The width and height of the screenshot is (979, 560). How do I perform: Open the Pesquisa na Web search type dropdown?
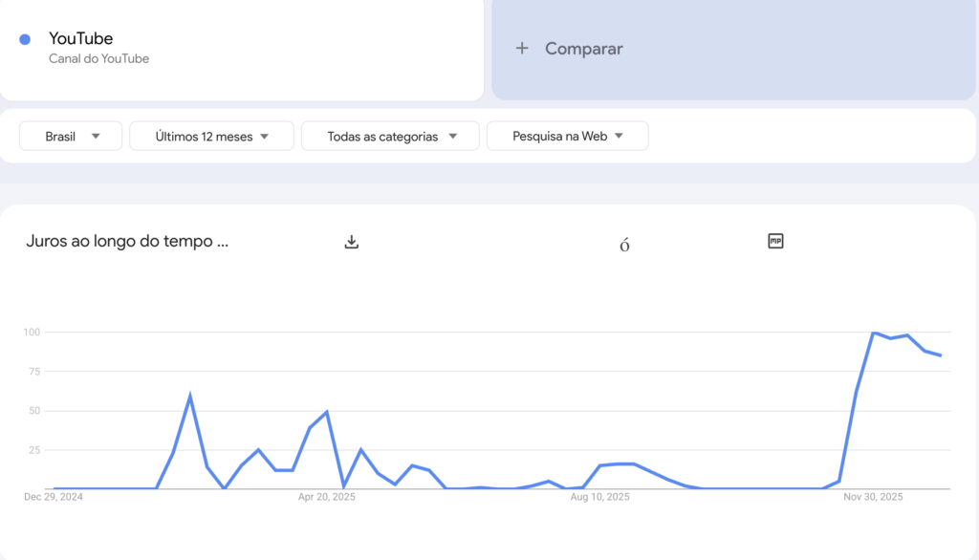click(567, 136)
